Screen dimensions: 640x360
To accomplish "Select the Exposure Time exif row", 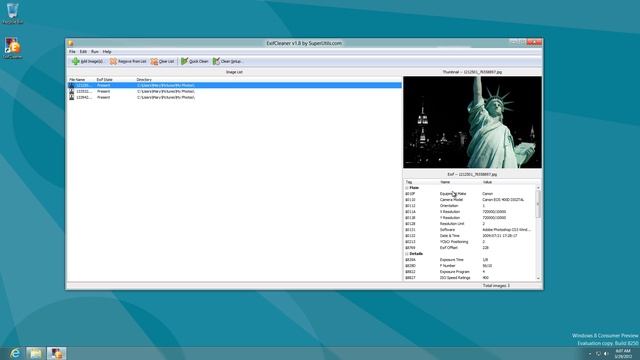I will coord(469,260).
